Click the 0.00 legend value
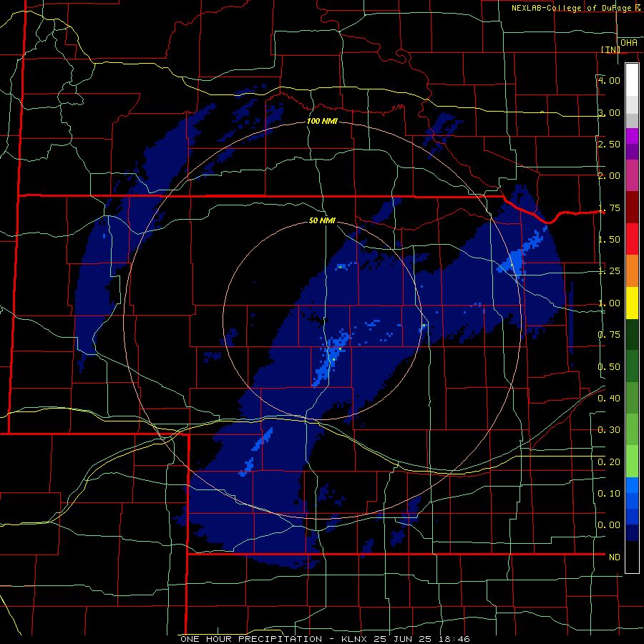Image resolution: width=644 pixels, height=644 pixels. pos(609,525)
